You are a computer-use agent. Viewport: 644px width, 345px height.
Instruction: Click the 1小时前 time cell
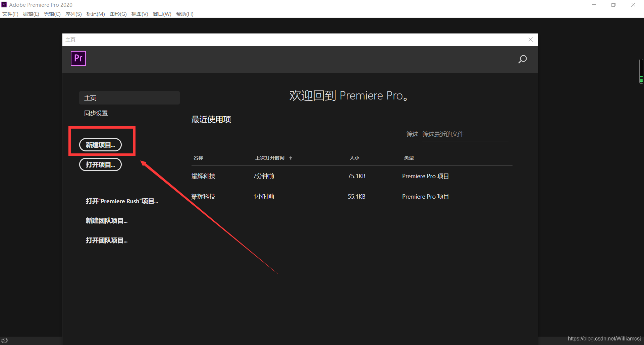pyautogui.click(x=264, y=197)
